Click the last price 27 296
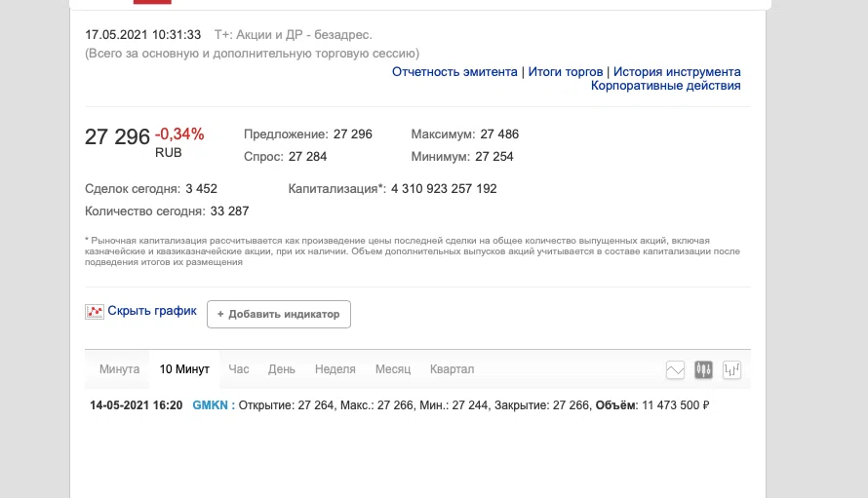The image size is (868, 498). click(x=117, y=136)
